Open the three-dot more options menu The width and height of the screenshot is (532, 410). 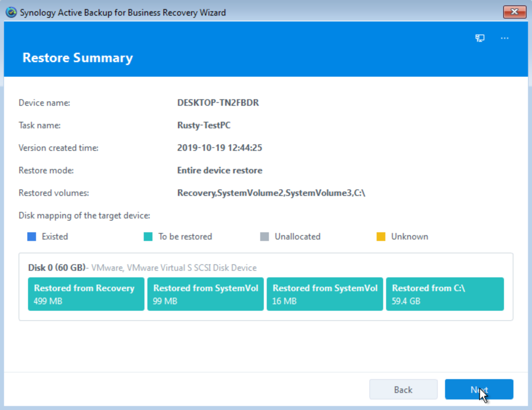[504, 38]
